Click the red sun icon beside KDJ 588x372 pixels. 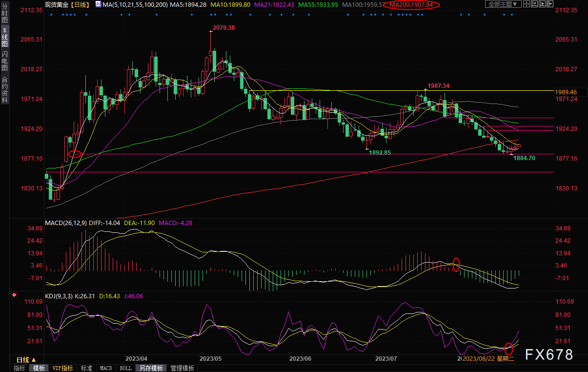[14, 295]
